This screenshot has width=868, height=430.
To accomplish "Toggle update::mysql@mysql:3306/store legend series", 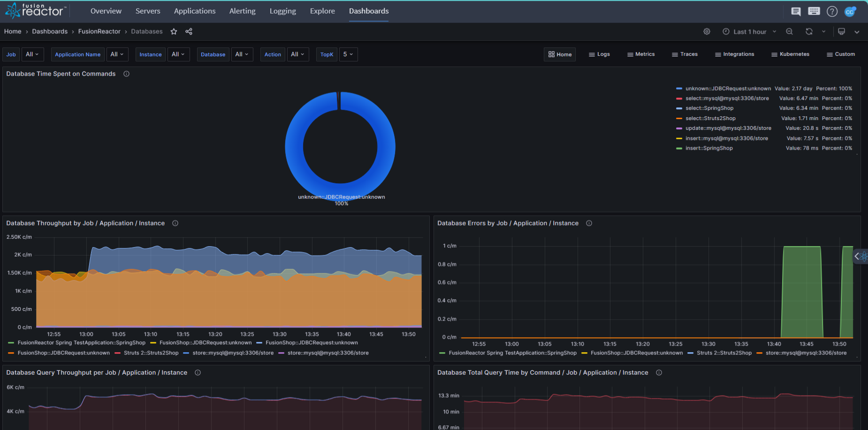I will [x=728, y=128].
